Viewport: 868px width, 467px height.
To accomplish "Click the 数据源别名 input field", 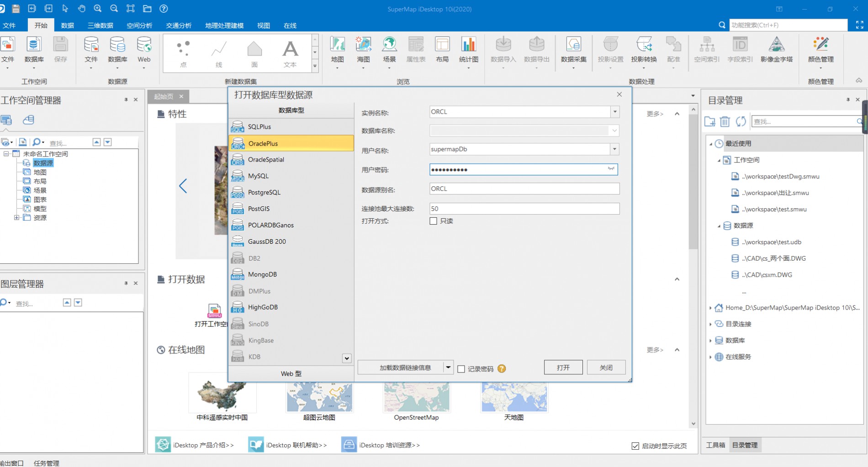I will 524,189.
